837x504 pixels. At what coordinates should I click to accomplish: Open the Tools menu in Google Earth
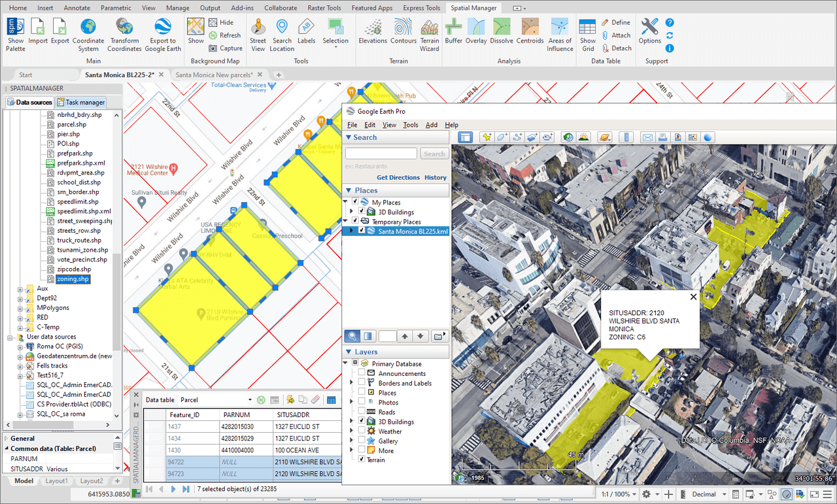410,125
